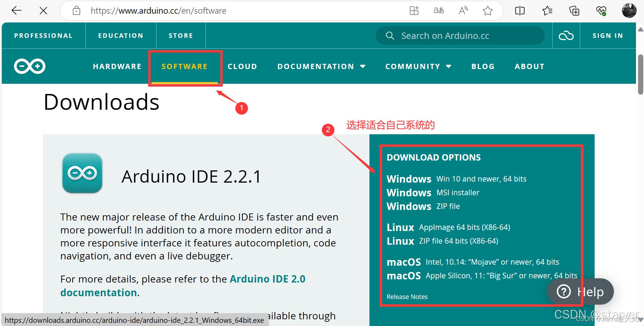Image resolution: width=644 pixels, height=326 pixels.
Task: Open Collections icon in browser toolbar
Action: tap(574, 11)
